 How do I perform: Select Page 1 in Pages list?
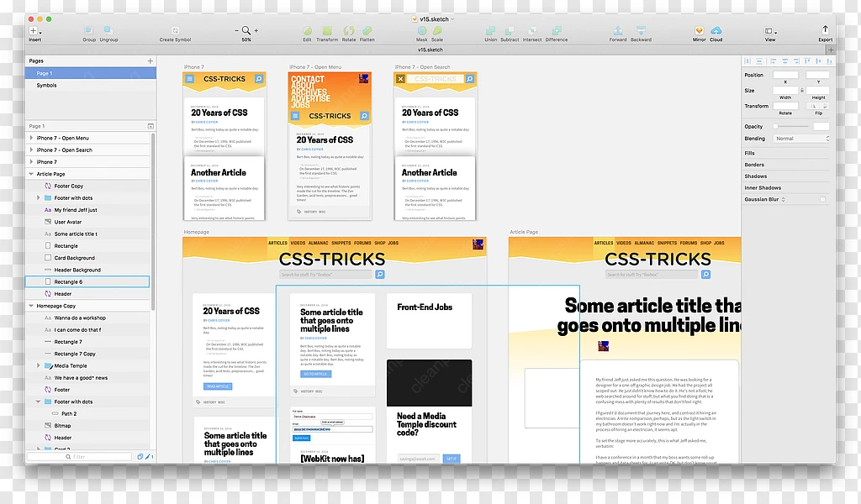point(91,73)
